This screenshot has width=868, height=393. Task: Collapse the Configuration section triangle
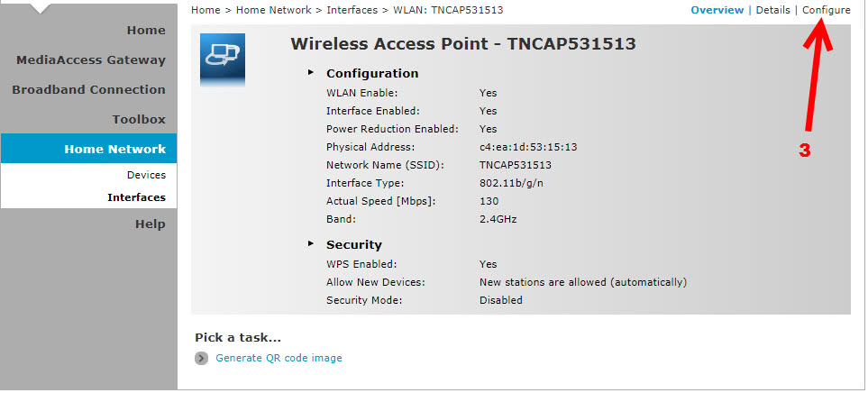pos(311,72)
